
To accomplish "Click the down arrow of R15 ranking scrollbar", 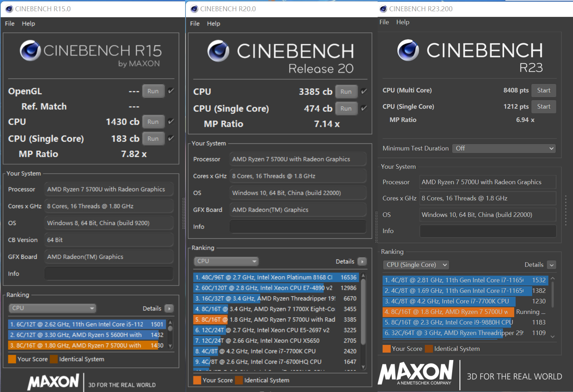I will (x=170, y=346).
